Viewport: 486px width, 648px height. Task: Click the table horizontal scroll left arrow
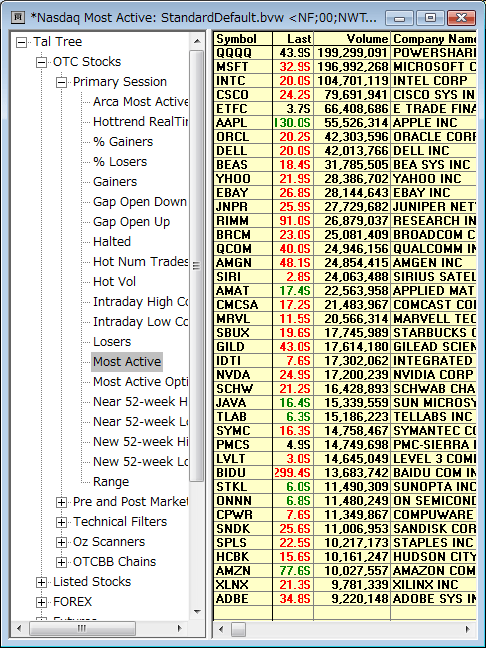(221, 629)
